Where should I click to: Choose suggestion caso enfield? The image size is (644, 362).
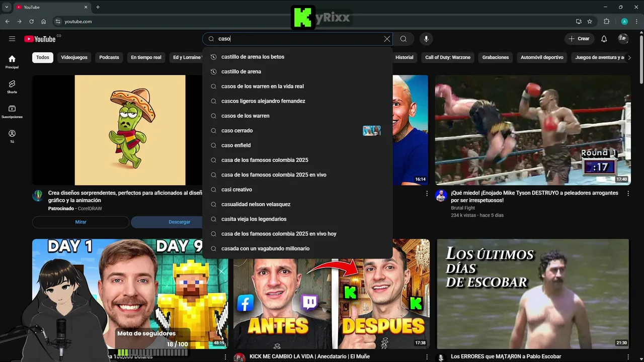pyautogui.click(x=297, y=145)
